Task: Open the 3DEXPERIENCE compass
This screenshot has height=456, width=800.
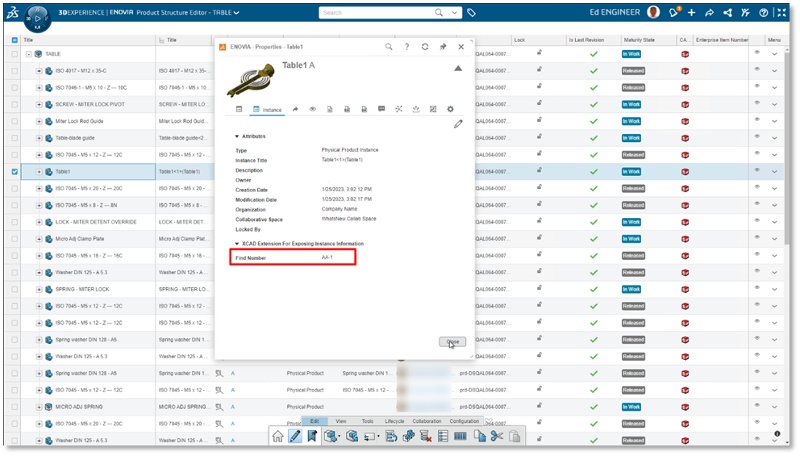Action: [37, 18]
